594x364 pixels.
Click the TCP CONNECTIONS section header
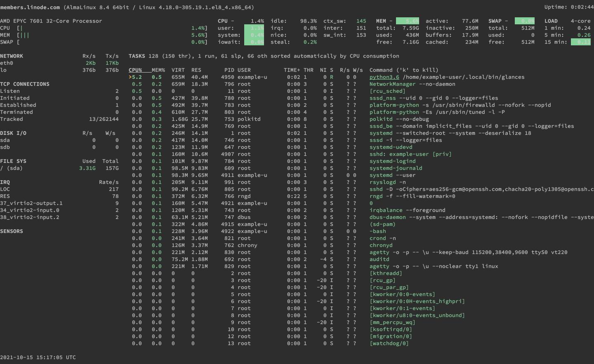pyautogui.click(x=25, y=84)
